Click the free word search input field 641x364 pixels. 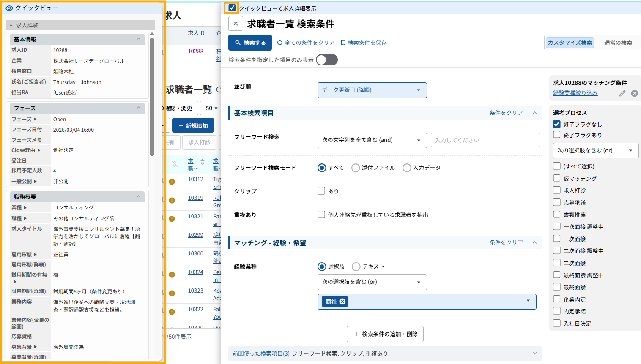pos(485,140)
